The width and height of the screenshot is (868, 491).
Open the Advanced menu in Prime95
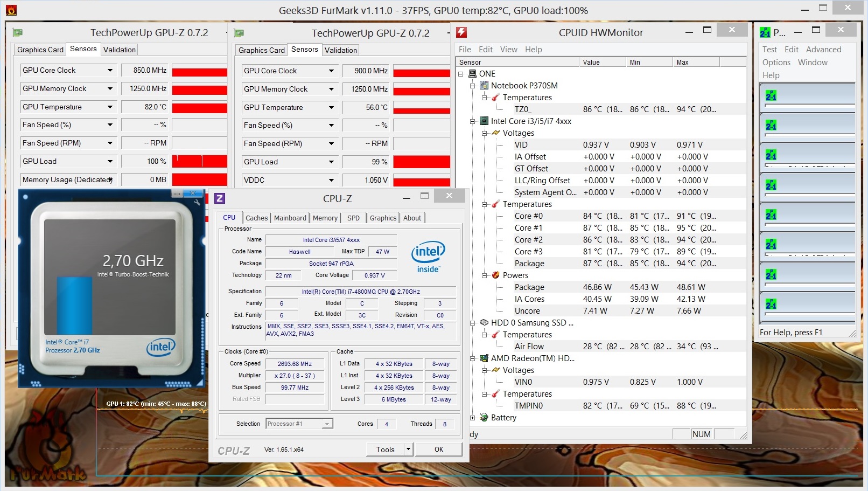823,50
